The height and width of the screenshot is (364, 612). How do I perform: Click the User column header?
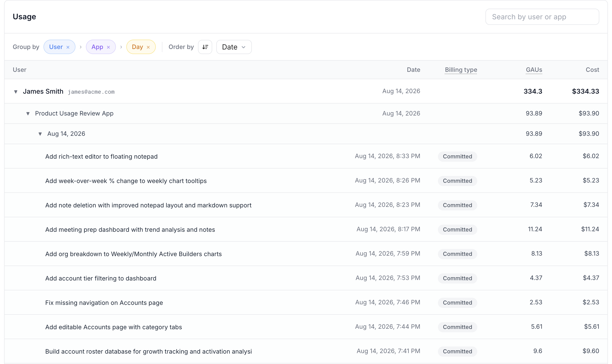[x=20, y=70]
